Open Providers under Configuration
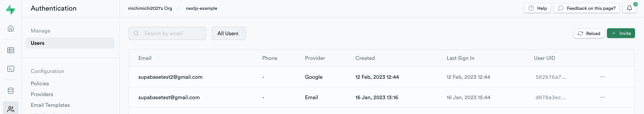 [x=42, y=94]
